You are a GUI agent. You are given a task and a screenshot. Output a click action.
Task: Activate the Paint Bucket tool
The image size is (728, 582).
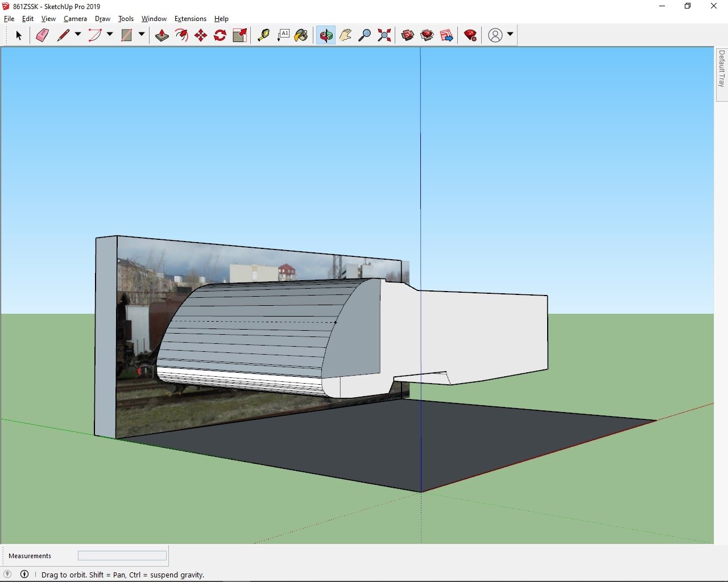301,35
